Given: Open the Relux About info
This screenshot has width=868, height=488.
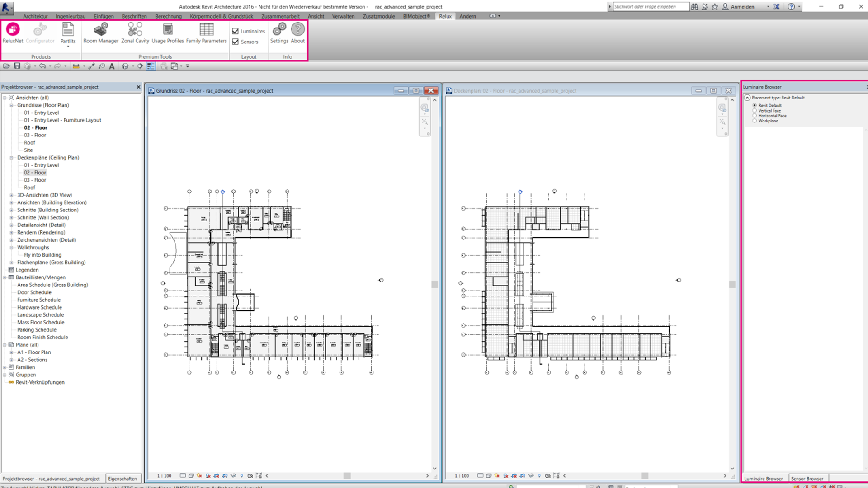Looking at the screenshot, I should pyautogui.click(x=297, y=33).
